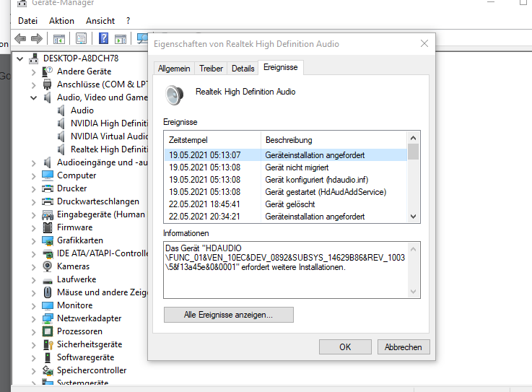532x392 pixels.
Task: Click the Beschreibung column header
Action: 334,140
